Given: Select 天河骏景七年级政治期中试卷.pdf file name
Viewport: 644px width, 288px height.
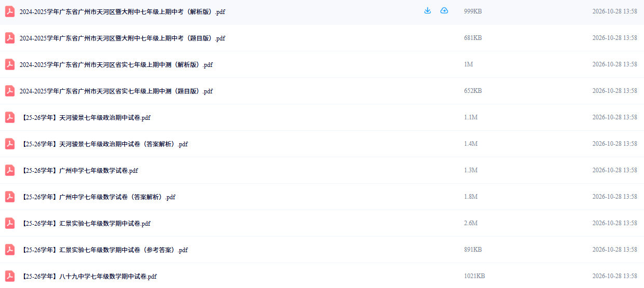Looking at the screenshot, I should (85, 118).
